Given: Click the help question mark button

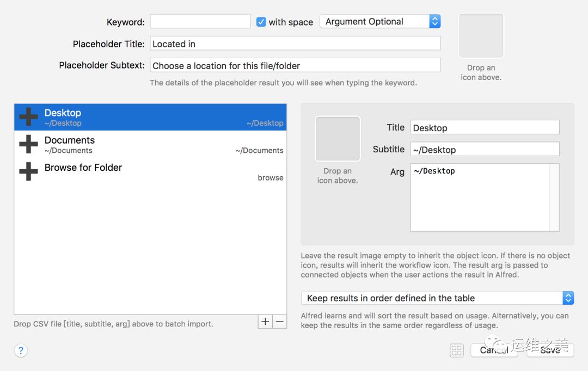Looking at the screenshot, I should pos(21,351).
